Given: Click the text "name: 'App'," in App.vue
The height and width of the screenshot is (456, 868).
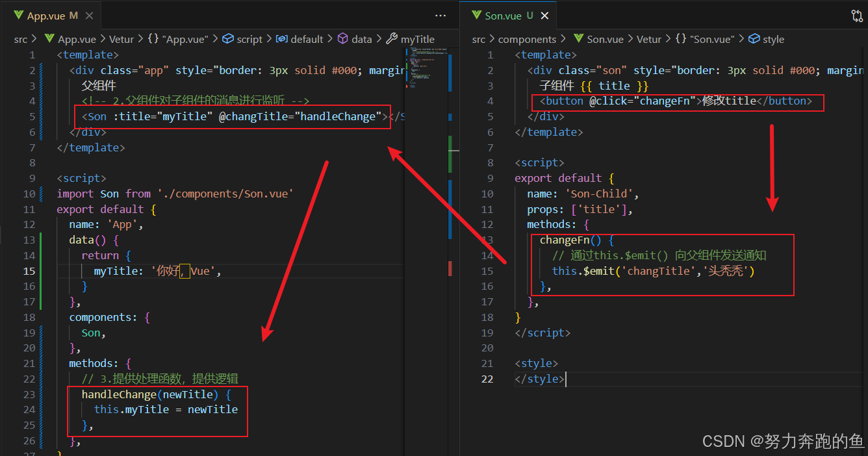Looking at the screenshot, I should [x=107, y=225].
